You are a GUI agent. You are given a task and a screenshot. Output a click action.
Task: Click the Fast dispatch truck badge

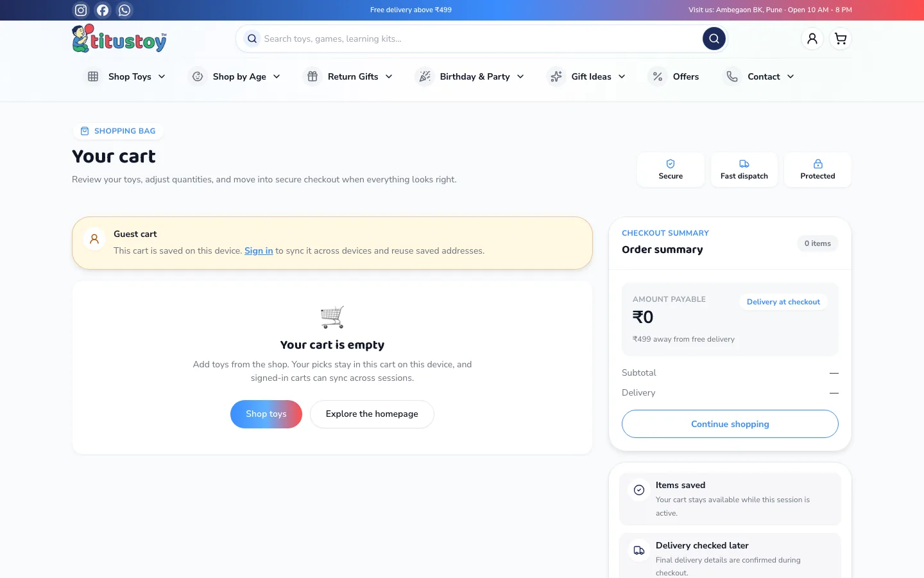744,170
